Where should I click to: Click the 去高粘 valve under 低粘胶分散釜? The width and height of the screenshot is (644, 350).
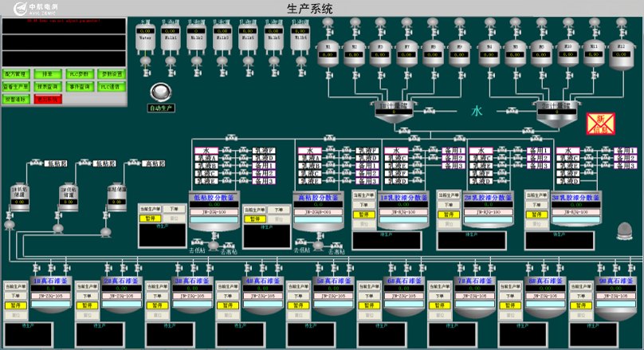pyautogui.click(x=229, y=246)
